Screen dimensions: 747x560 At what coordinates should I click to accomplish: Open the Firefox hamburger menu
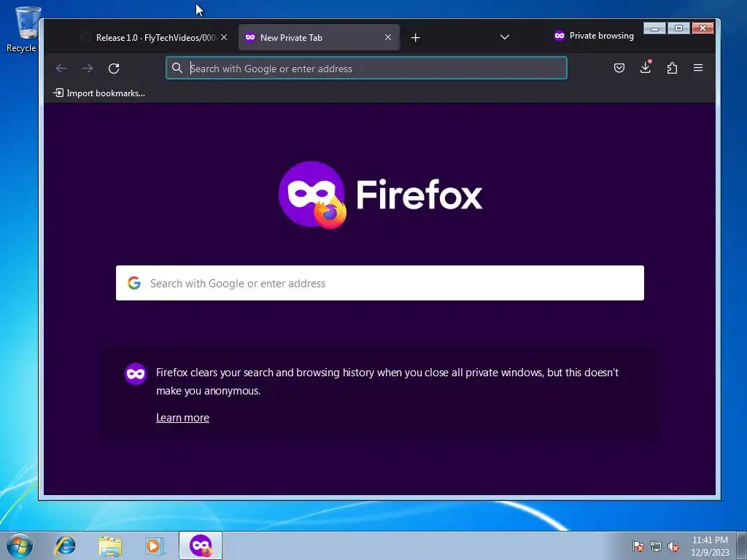point(698,68)
